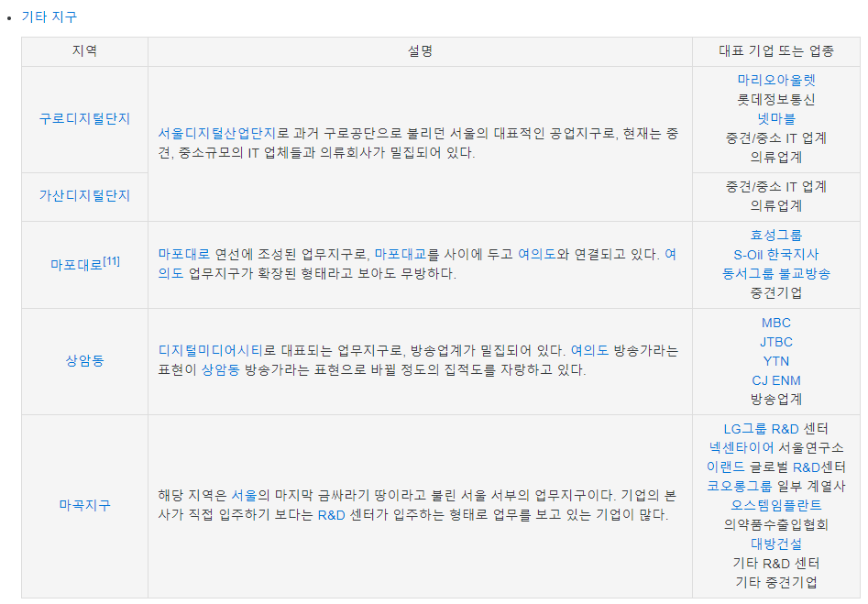Open the 대방건설 link

pyautogui.click(x=776, y=544)
